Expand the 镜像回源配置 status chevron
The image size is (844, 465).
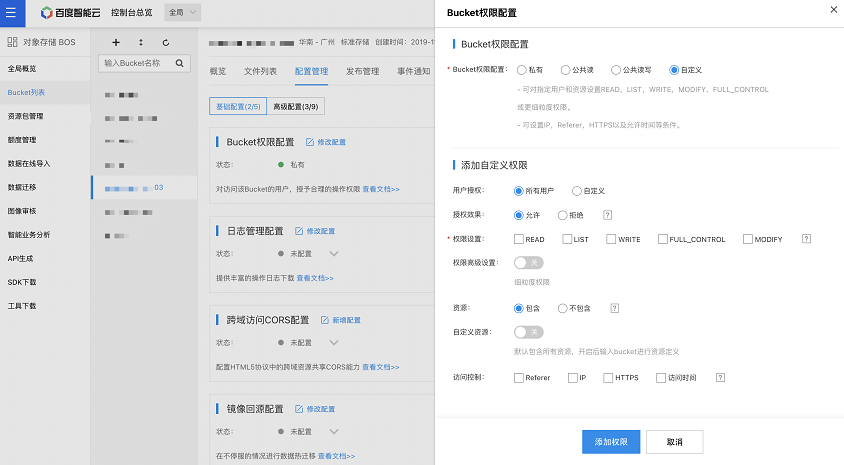pos(334,432)
